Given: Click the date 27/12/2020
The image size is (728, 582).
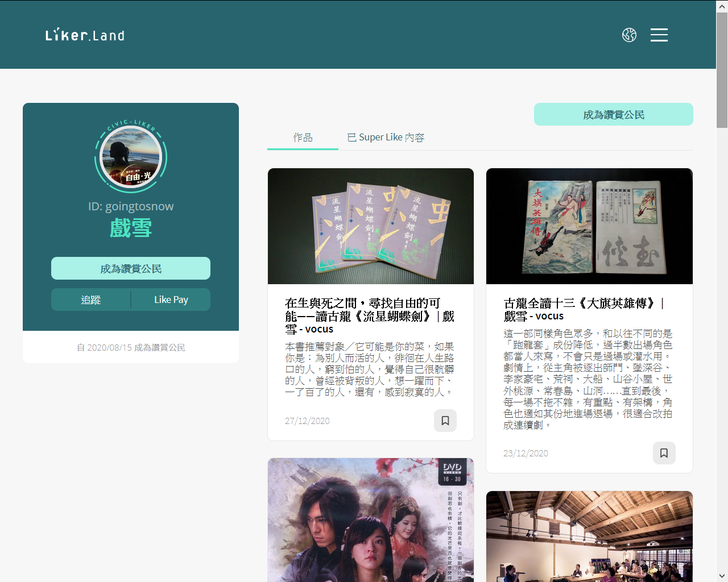Looking at the screenshot, I should point(307,421).
